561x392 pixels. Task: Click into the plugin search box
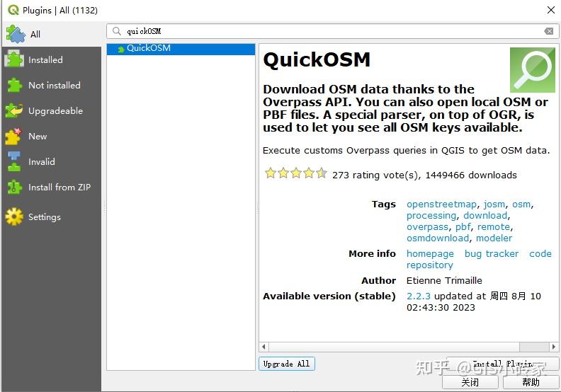click(x=332, y=31)
